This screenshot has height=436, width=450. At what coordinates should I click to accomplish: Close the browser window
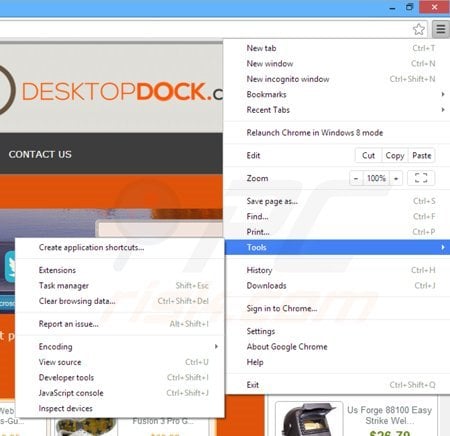tap(434, 7)
